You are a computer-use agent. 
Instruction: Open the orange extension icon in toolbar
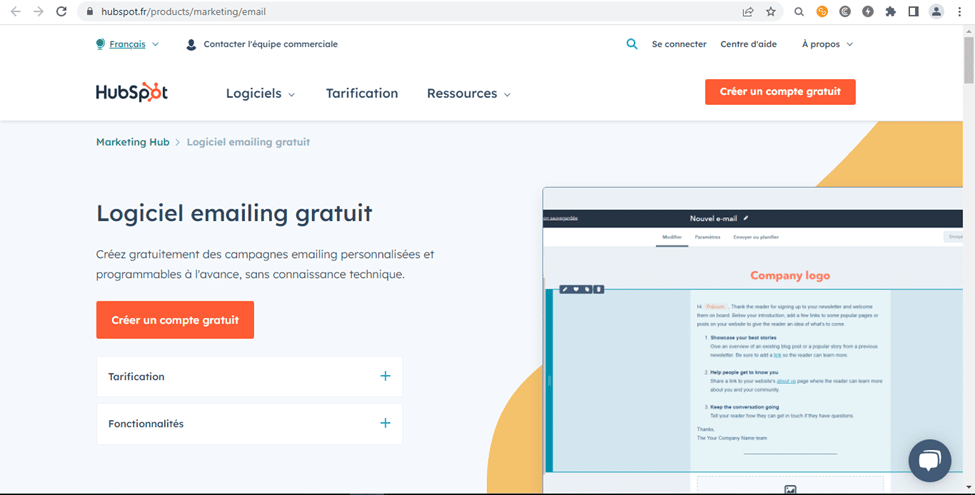[x=822, y=12]
